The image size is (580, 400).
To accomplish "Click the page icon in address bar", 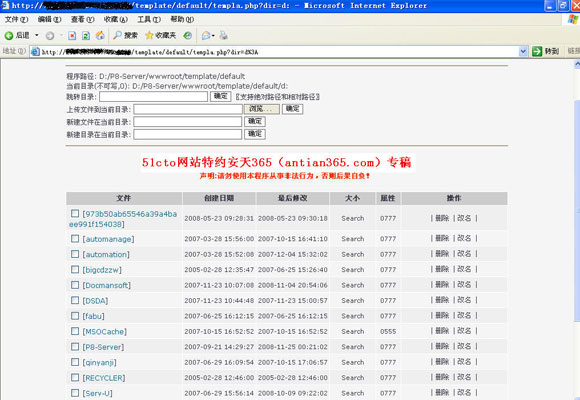I will [35, 52].
